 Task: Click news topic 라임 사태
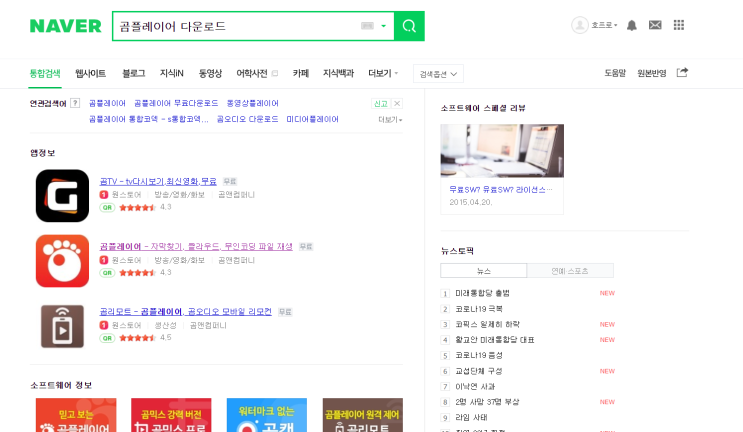(471, 417)
